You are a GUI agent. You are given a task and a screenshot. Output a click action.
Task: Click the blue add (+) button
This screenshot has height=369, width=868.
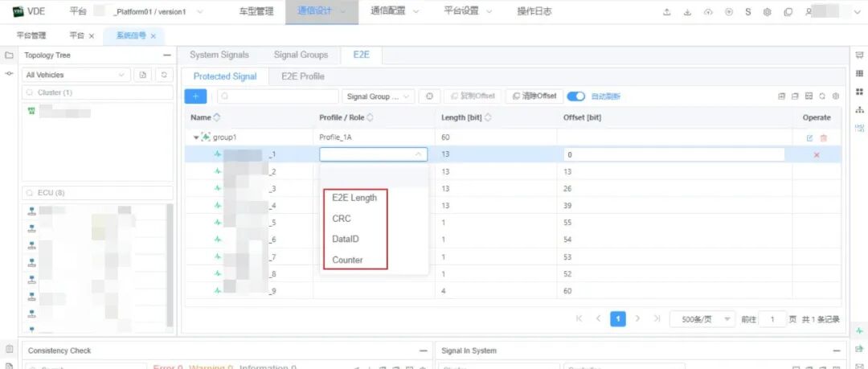195,96
